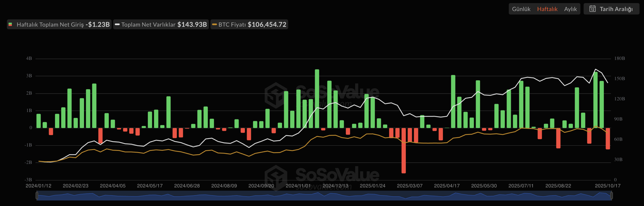
Task: Toggle the BTC Fiyatı series visibility
Action: [232, 24]
